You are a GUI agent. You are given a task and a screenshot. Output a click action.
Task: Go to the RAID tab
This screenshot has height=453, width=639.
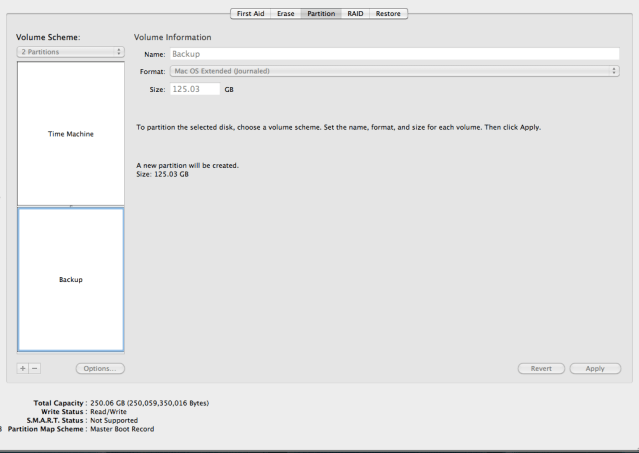click(x=355, y=14)
